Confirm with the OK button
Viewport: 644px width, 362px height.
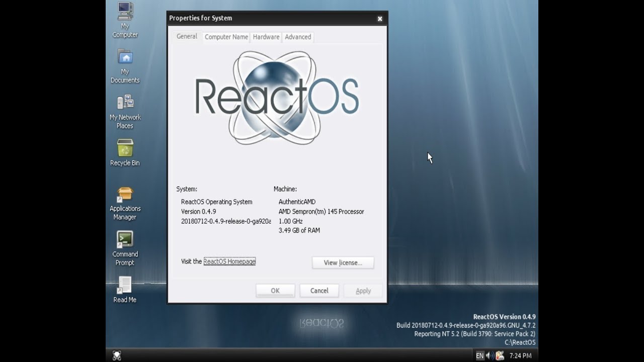point(275,291)
